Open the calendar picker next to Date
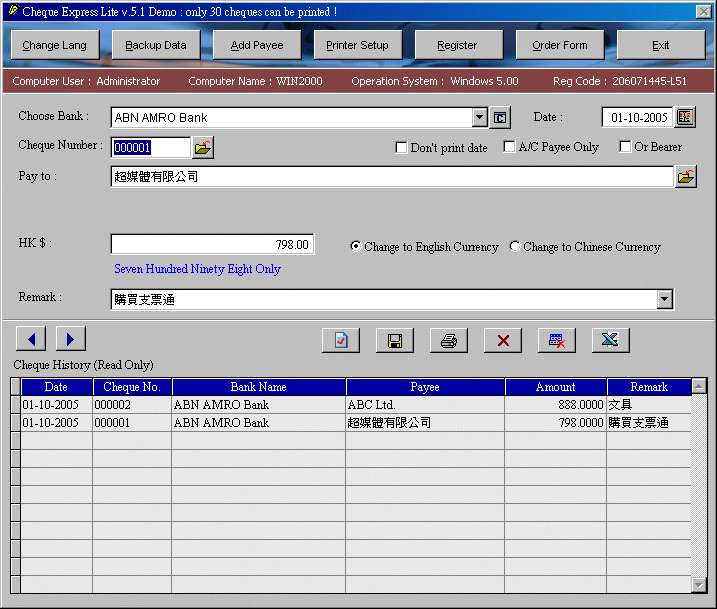Viewport: 717px width, 609px height. pyautogui.click(x=685, y=117)
